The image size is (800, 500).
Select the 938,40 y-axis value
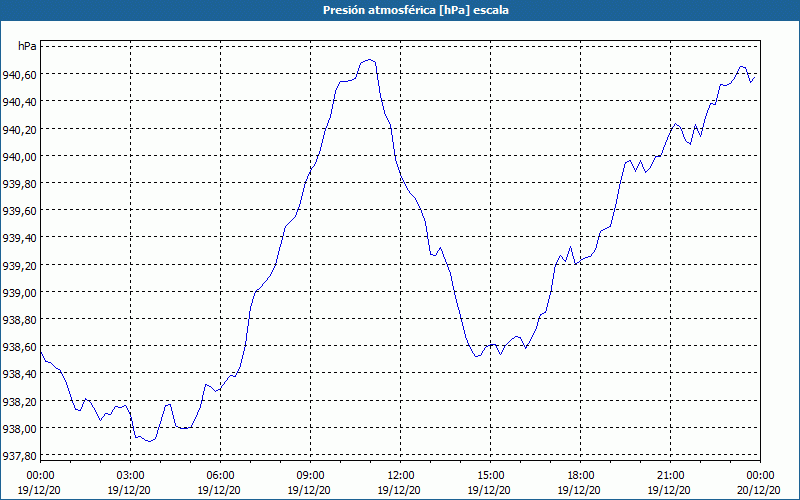(x=19, y=374)
